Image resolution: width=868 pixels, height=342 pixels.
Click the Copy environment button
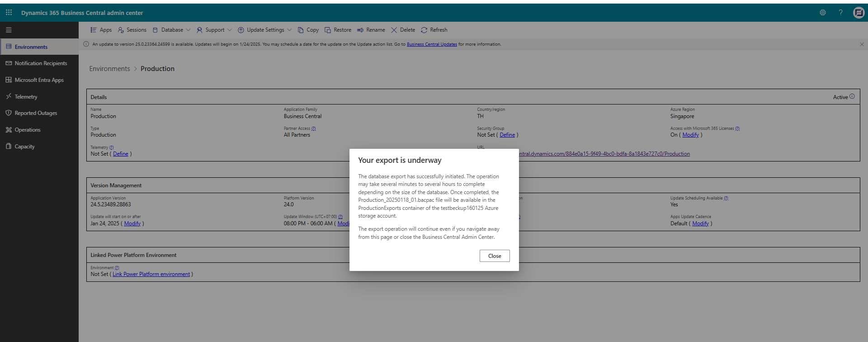[x=308, y=30]
